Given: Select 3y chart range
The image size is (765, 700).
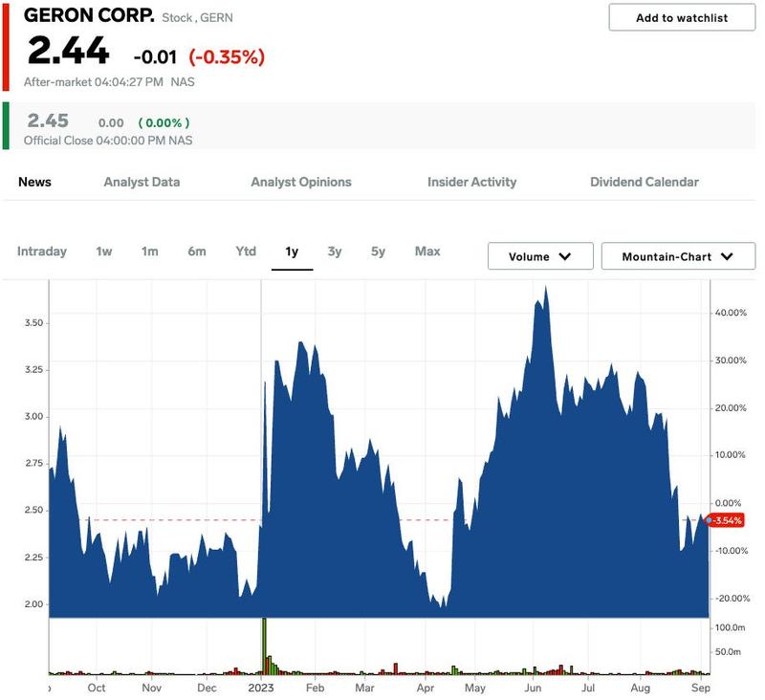Looking at the screenshot, I should pos(335,252).
